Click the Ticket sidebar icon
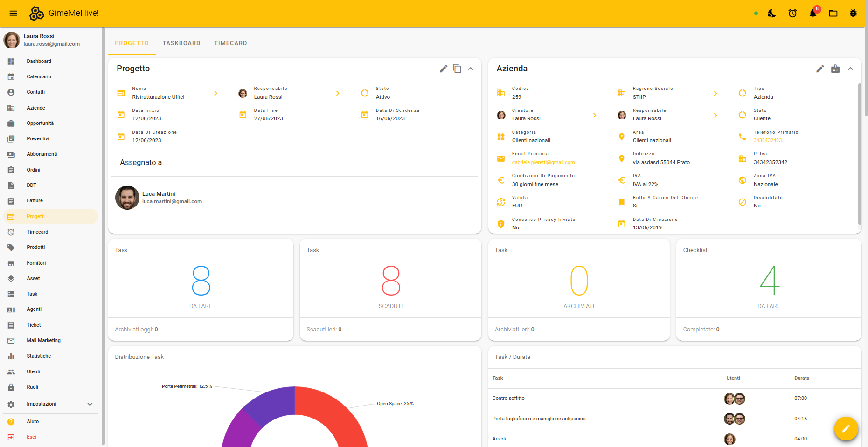 click(11, 325)
